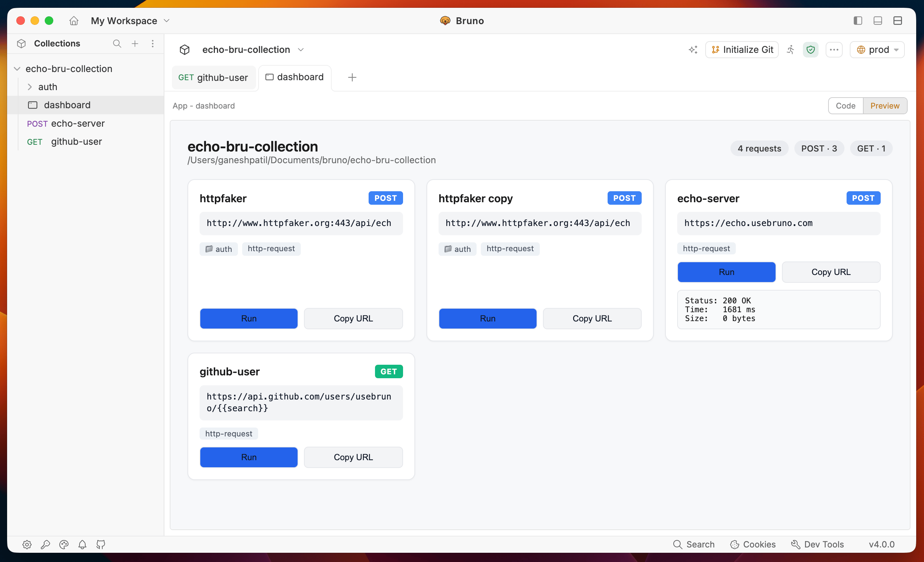Viewport: 924px width, 562px height.
Task: Click the auth folder tag on httpfaker copy
Action: pyautogui.click(x=457, y=249)
